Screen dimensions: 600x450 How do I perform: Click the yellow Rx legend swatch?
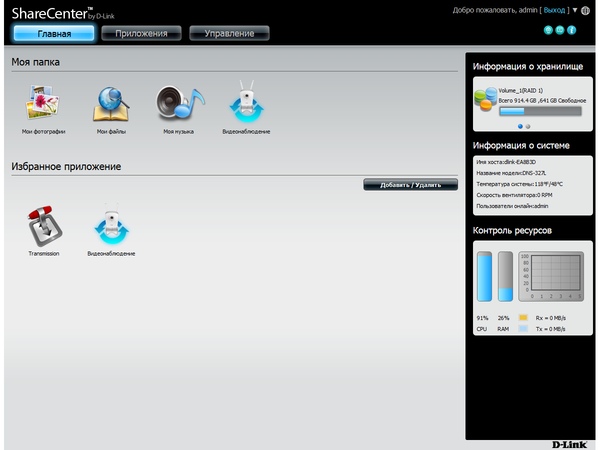(523, 318)
